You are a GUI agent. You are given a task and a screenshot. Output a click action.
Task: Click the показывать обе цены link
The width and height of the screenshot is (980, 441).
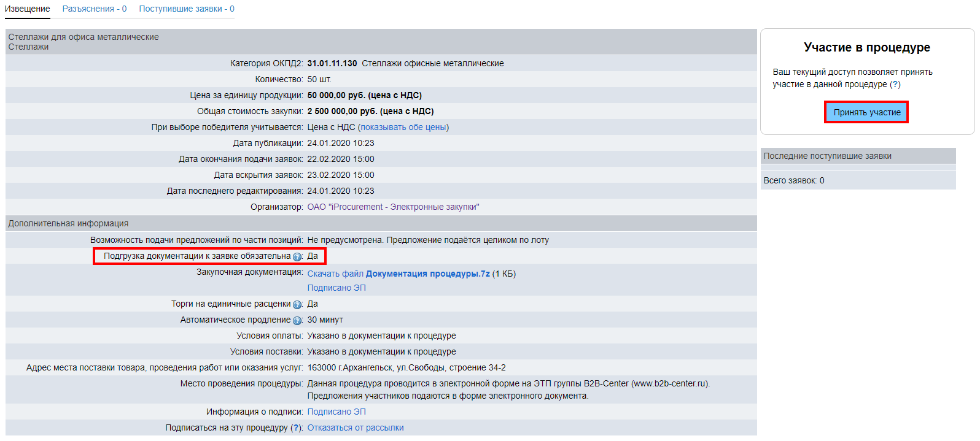403,128
